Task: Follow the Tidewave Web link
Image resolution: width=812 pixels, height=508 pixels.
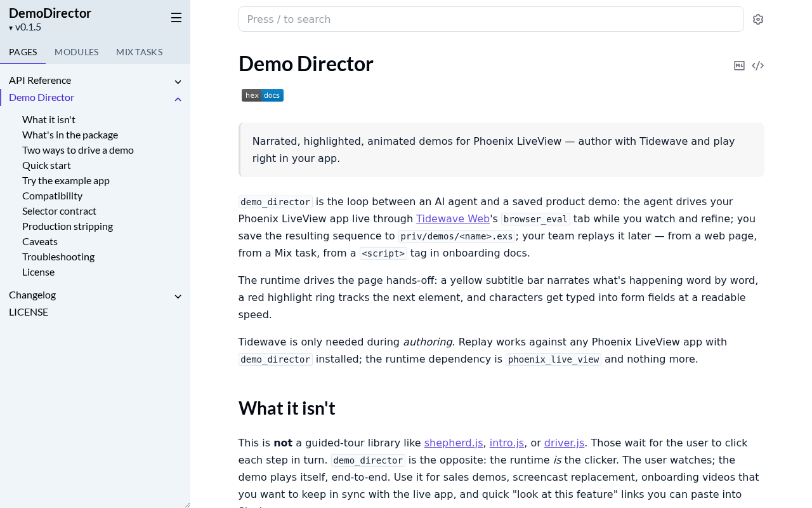Action: tap(453, 218)
